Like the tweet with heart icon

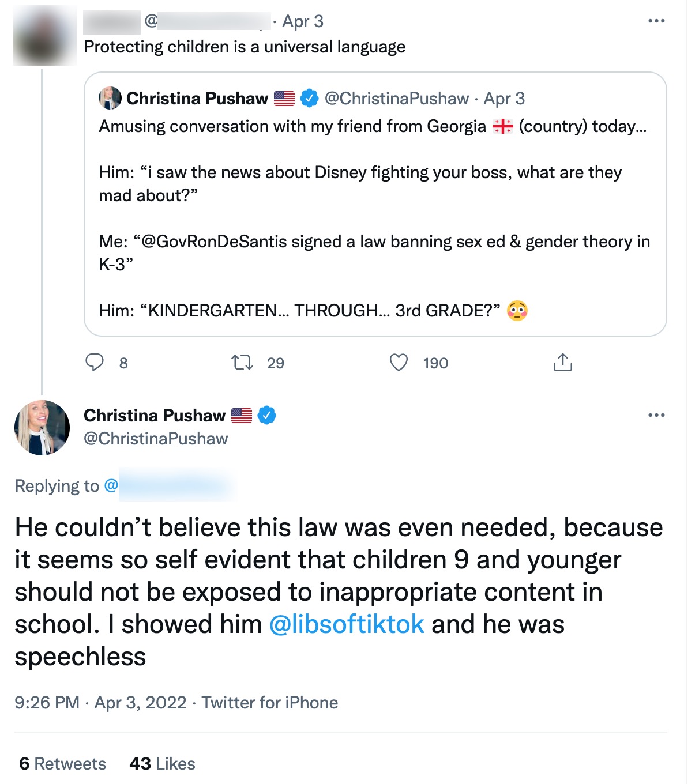[x=399, y=363]
